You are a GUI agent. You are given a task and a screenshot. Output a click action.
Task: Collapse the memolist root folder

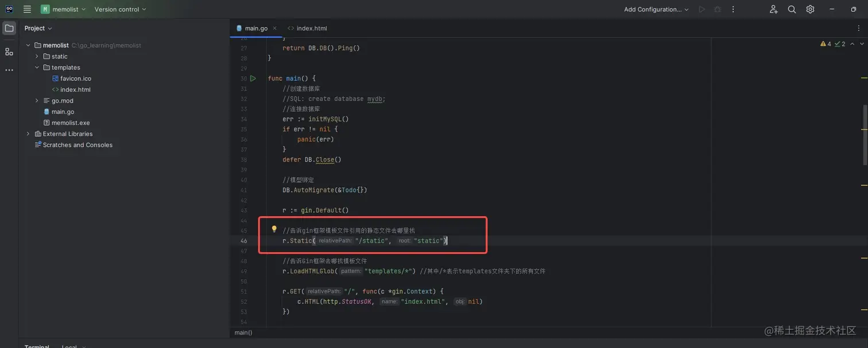pyautogui.click(x=28, y=45)
